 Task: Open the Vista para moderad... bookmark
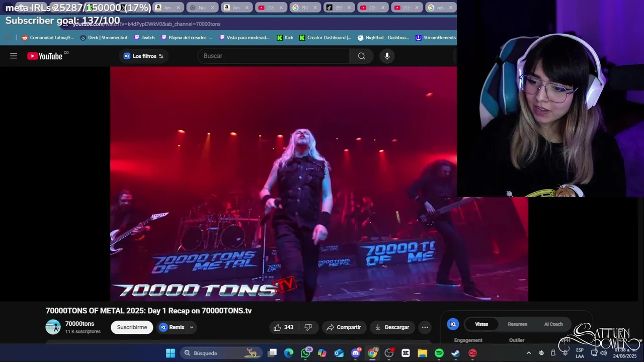[x=245, y=38]
